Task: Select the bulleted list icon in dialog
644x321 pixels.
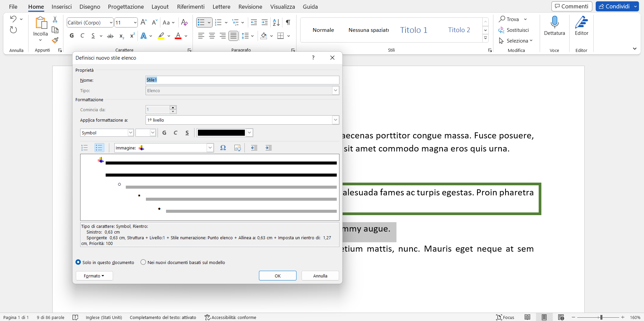Action: 99,148
